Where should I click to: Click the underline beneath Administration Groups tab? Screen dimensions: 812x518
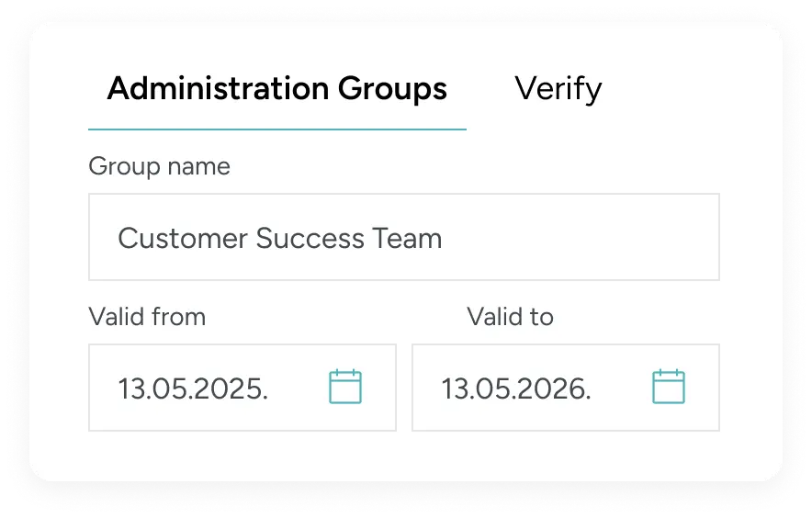(277, 129)
